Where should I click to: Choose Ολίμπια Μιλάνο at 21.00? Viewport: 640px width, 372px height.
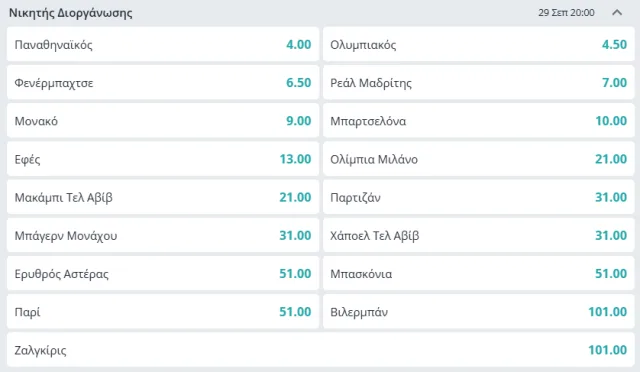(x=478, y=159)
